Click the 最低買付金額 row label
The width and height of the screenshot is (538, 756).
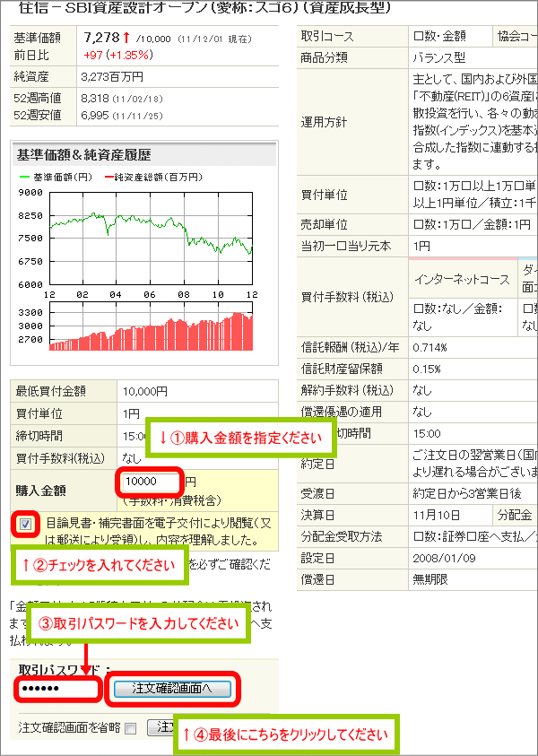50,392
